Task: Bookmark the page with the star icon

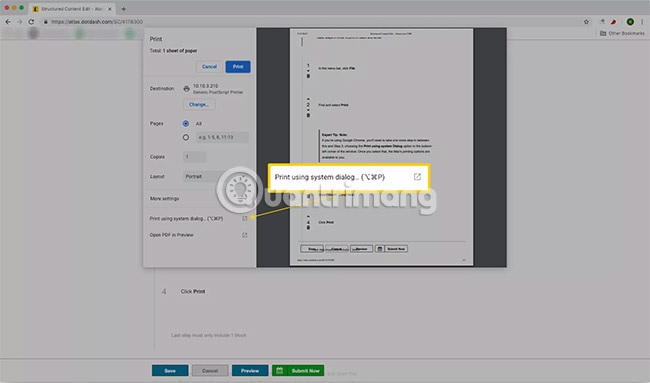Action: [x=586, y=22]
